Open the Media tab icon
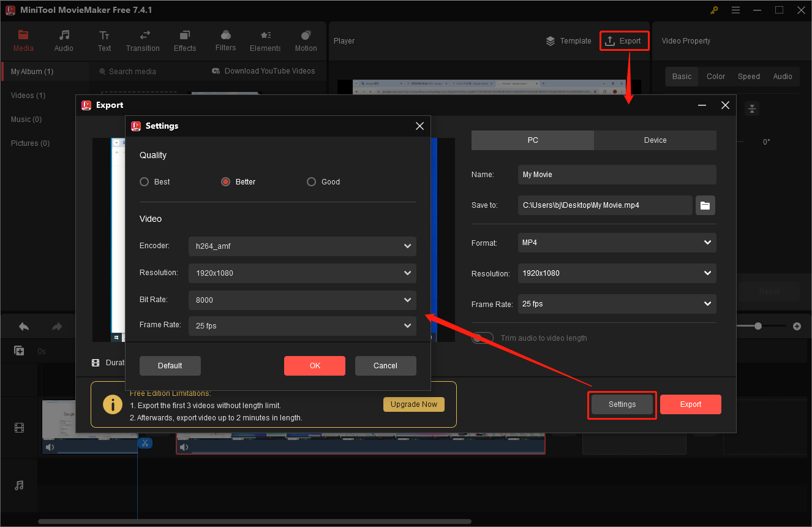Screen dimensions: 812x527 pos(23,35)
